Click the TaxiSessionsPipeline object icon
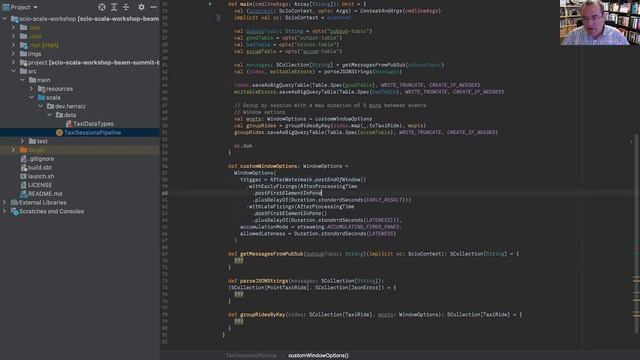This screenshot has height=360, width=640. [x=59, y=132]
